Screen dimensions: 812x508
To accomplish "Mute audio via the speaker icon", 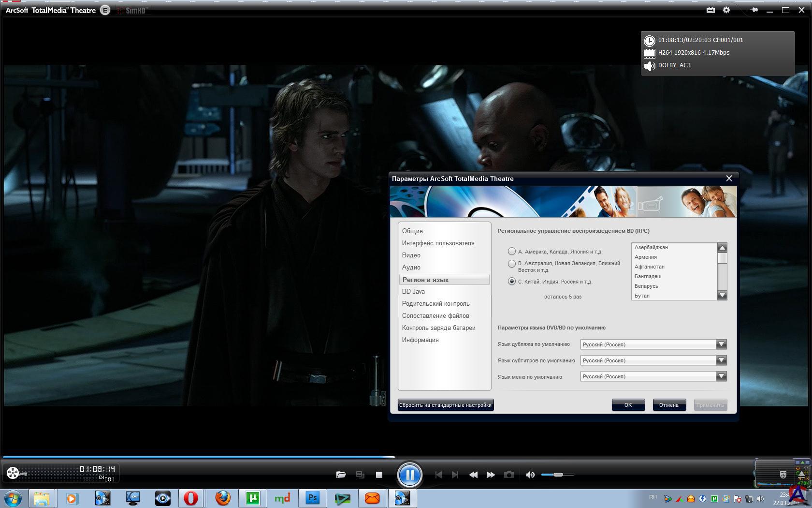I will click(x=530, y=475).
